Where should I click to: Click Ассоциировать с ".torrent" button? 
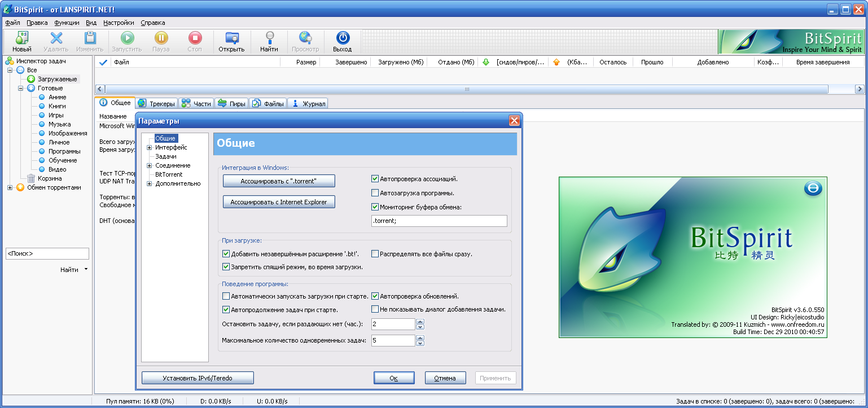(x=279, y=181)
